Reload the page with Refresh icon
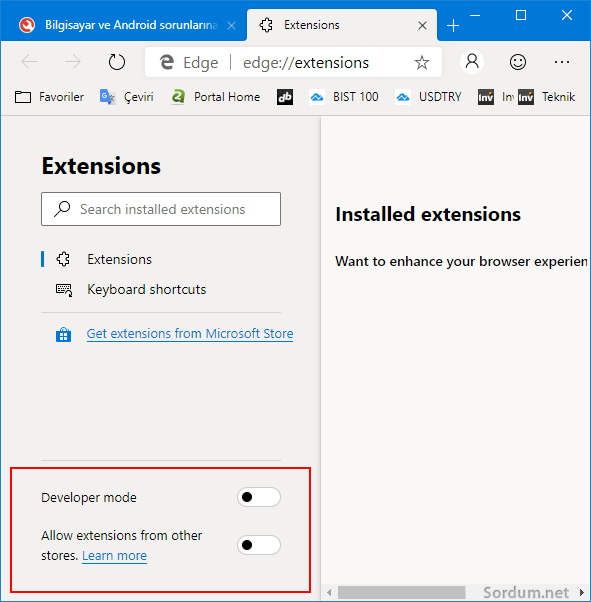The height and width of the screenshot is (602, 591). [x=116, y=62]
